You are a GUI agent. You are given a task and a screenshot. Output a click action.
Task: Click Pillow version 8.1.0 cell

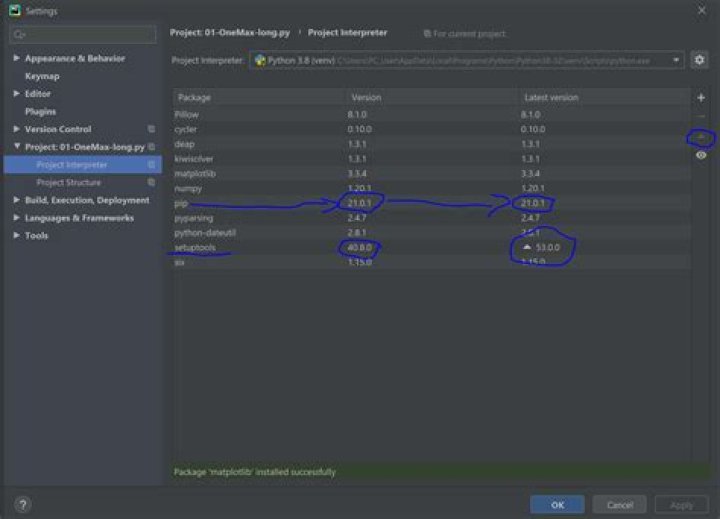pos(357,114)
